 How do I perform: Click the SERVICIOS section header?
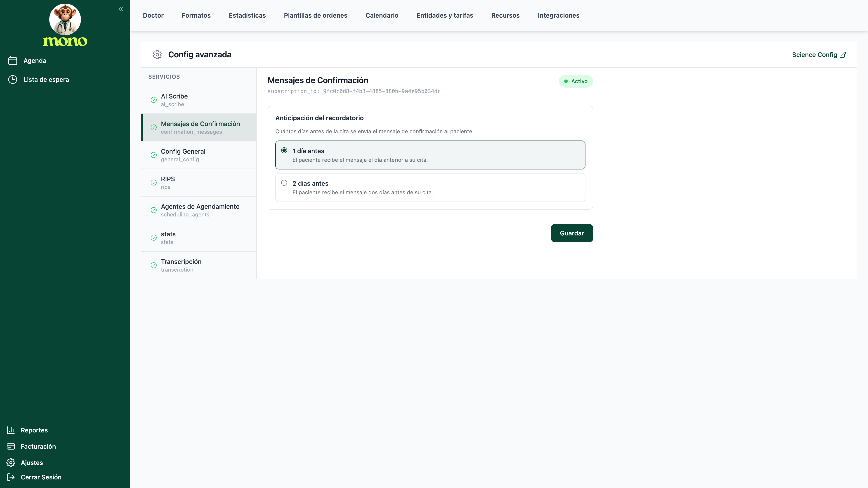click(164, 77)
